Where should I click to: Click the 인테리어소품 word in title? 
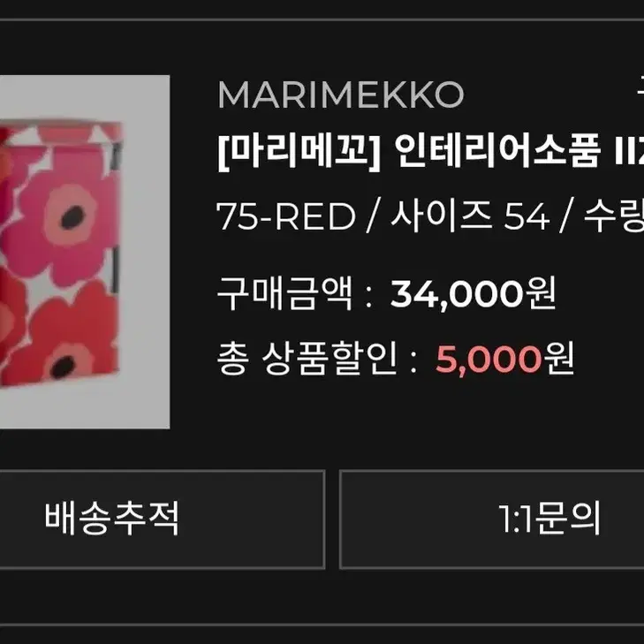click(x=497, y=151)
